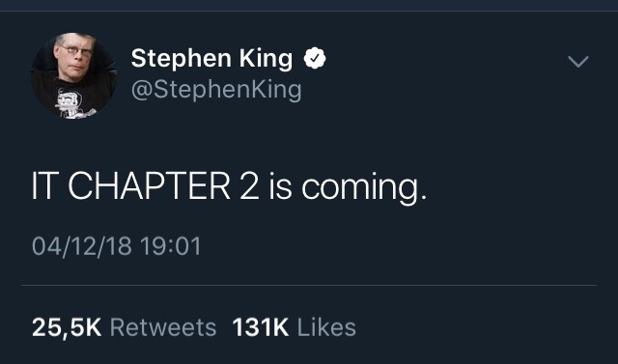This screenshot has height=364, width=618.
Task: Expand the tweet options chevron
Action: [x=578, y=62]
